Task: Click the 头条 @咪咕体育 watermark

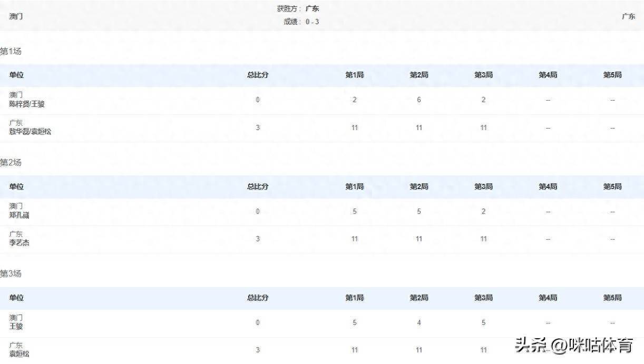Action: click(574, 346)
